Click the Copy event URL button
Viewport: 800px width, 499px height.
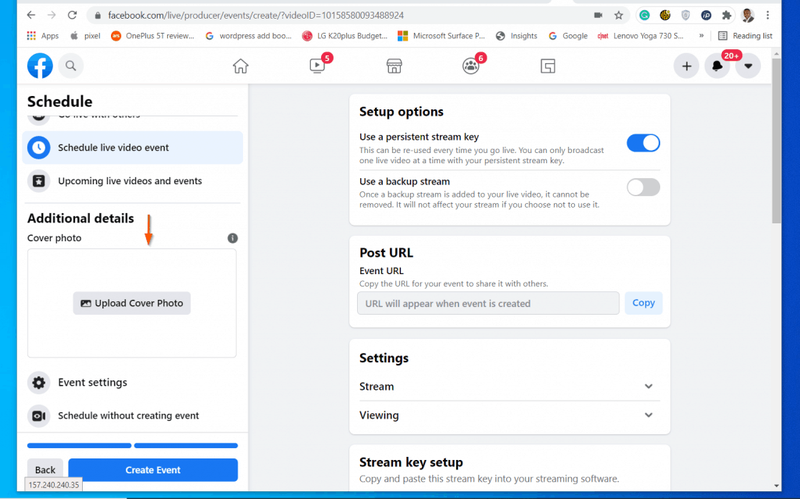point(643,303)
